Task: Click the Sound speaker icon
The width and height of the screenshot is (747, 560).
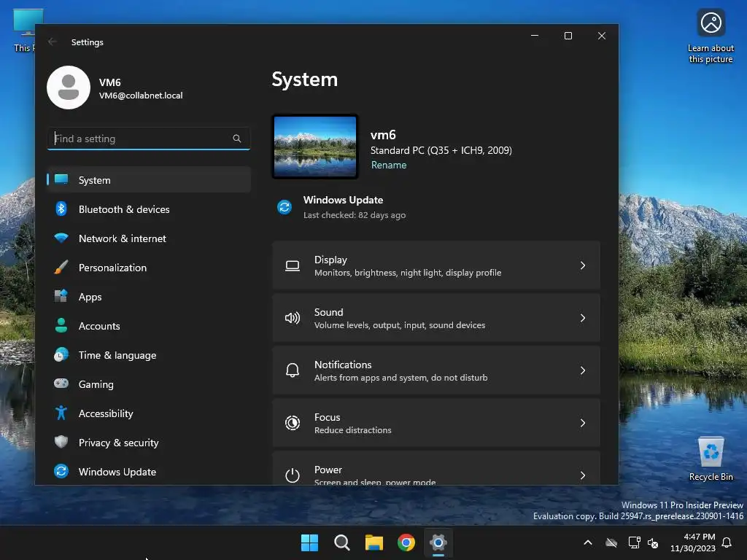Action: pyautogui.click(x=293, y=318)
